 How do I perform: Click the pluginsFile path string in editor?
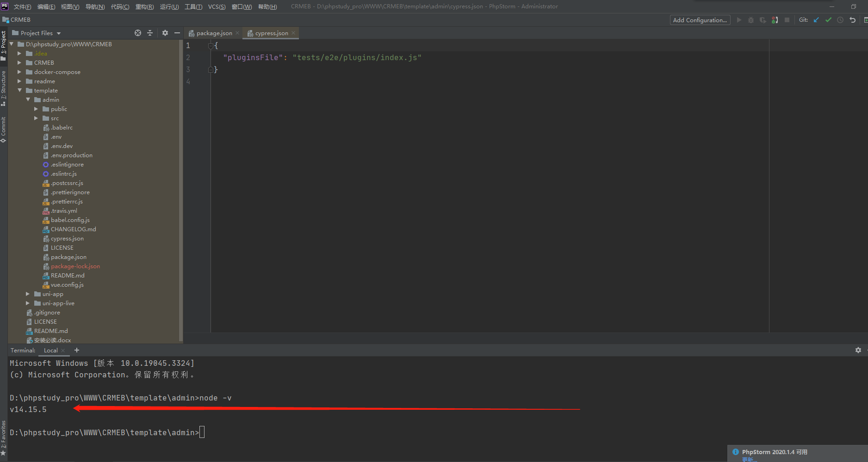pos(357,57)
